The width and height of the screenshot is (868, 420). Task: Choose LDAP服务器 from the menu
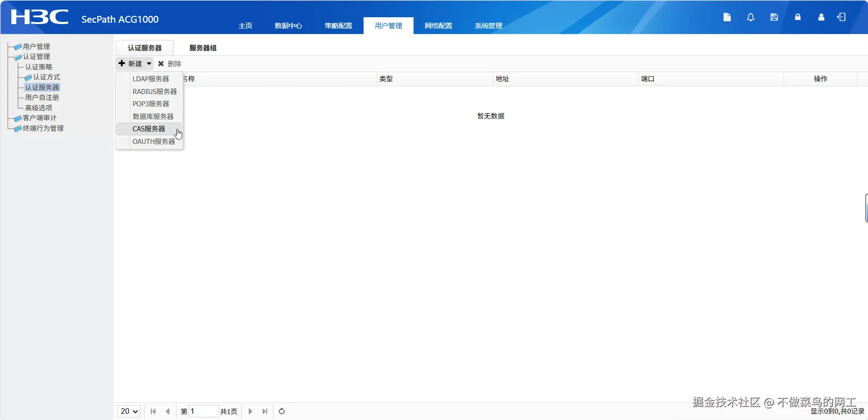(149, 79)
